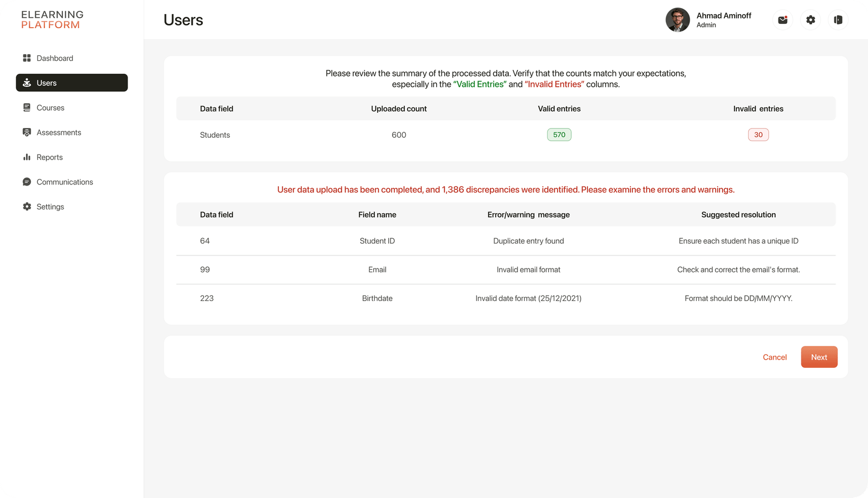Open the mail notifications icon in header
The image size is (868, 498).
pyautogui.click(x=782, y=20)
